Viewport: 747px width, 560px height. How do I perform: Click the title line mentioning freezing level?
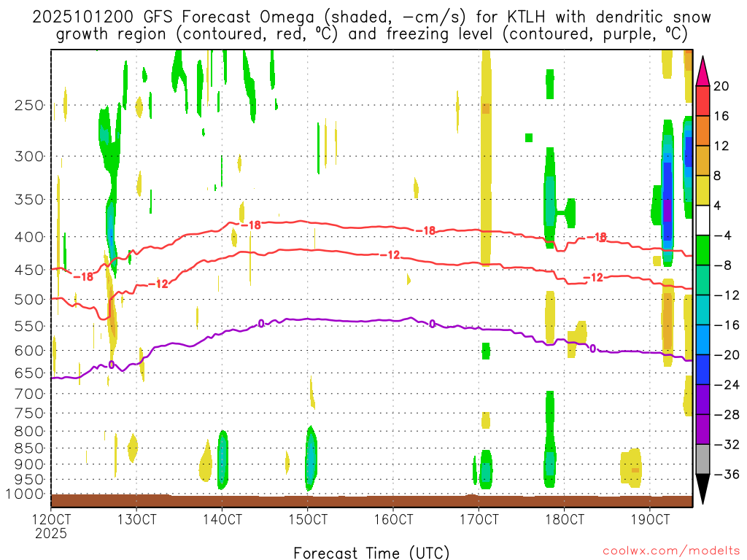click(371, 34)
